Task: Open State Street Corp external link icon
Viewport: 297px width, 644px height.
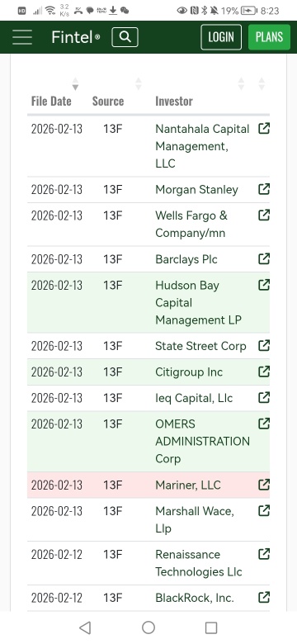Action: [x=264, y=345]
